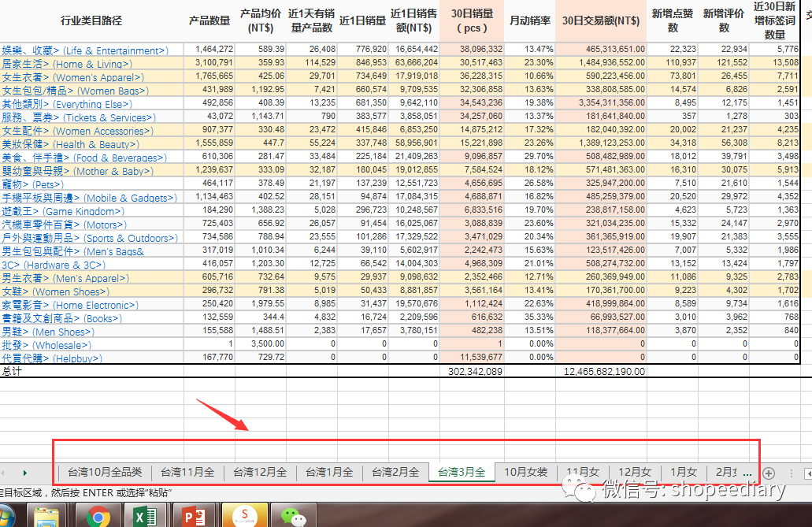Switch to the 10月女装 sheet tab

tap(525, 472)
